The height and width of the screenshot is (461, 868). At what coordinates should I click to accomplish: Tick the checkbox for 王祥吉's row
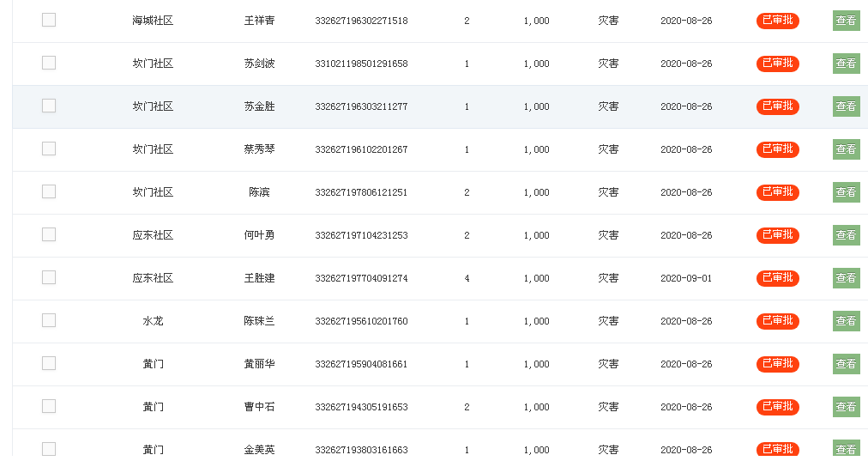click(x=49, y=20)
